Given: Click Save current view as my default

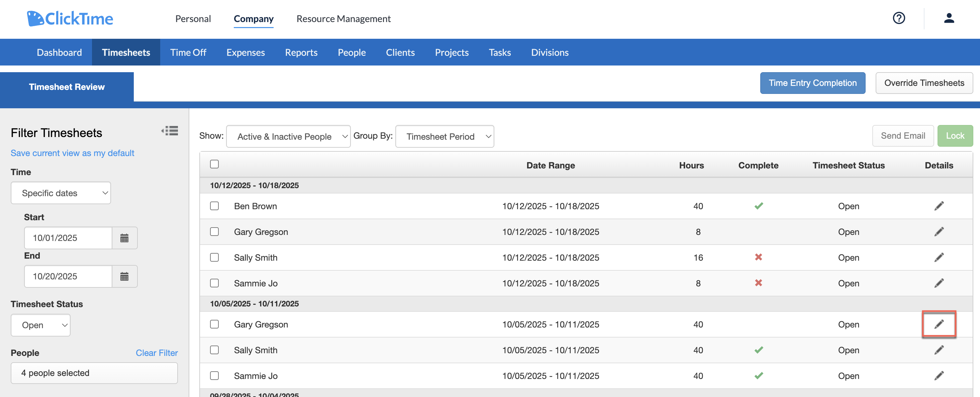Looking at the screenshot, I should [x=72, y=153].
